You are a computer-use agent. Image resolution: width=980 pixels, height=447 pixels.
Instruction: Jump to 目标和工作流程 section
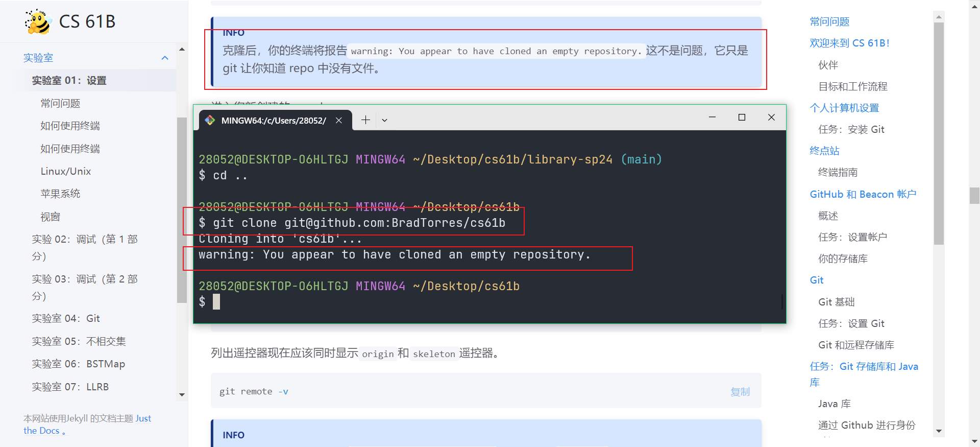pos(852,86)
